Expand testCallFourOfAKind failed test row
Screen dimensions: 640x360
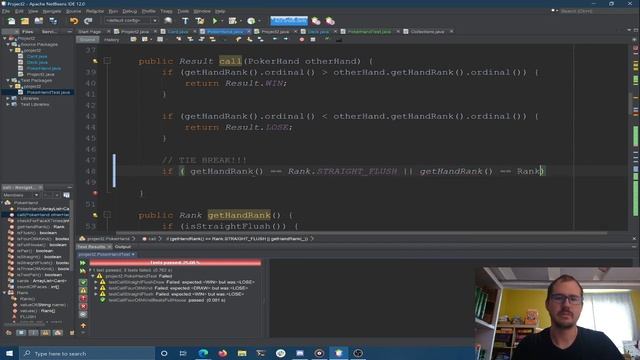96,288
